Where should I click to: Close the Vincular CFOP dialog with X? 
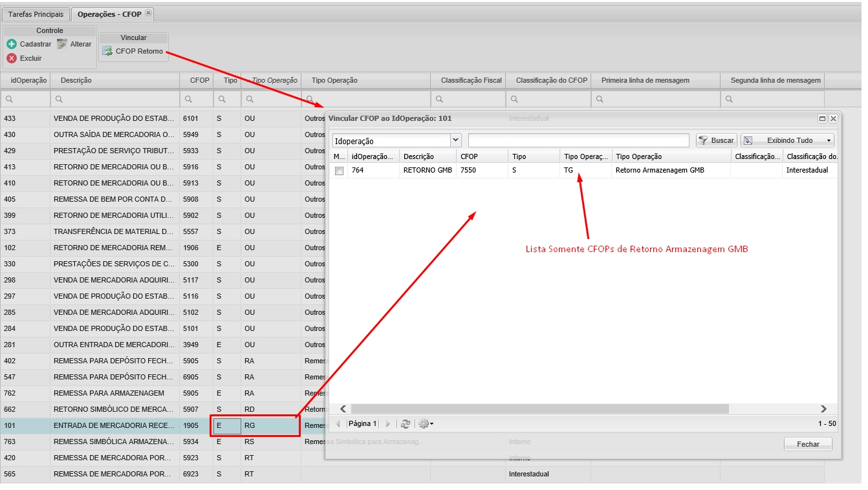click(833, 119)
